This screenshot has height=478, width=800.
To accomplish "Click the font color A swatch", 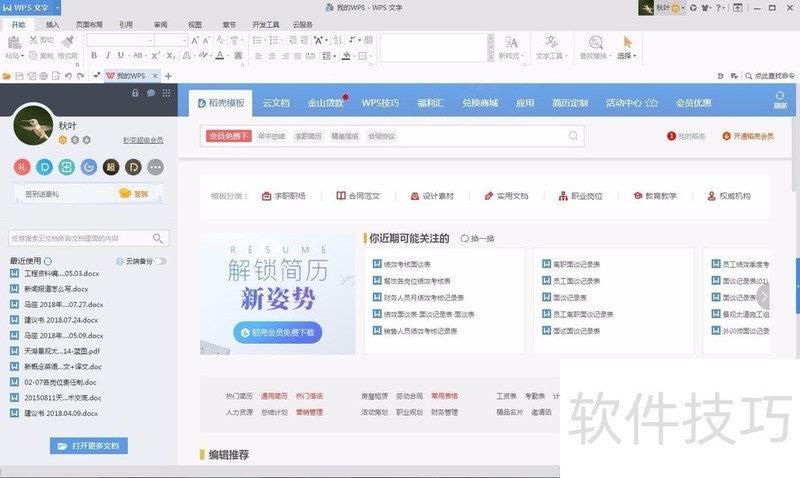I will 220,55.
